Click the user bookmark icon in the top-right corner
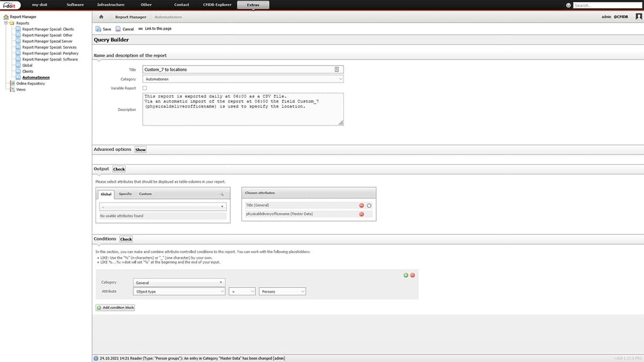Screen dimensions: 644x362 639,16
